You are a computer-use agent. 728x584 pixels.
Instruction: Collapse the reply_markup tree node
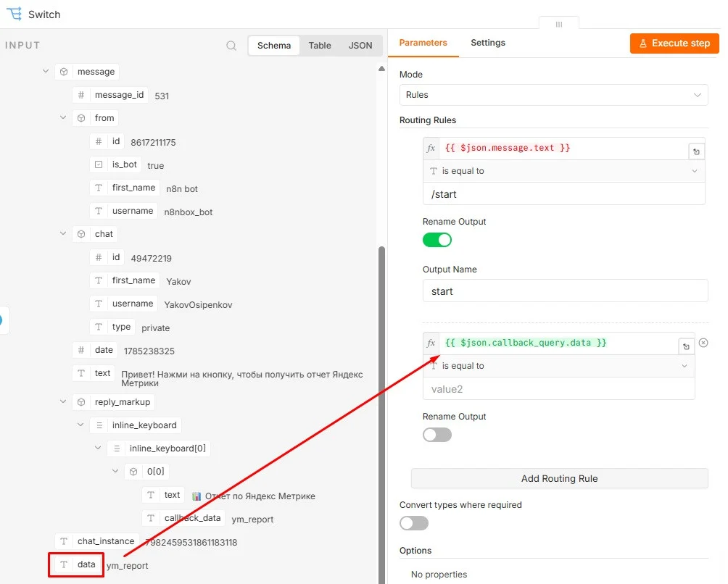point(63,401)
